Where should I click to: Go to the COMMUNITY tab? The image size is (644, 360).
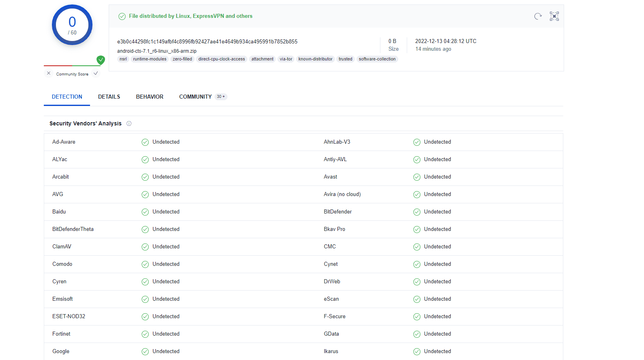point(195,97)
